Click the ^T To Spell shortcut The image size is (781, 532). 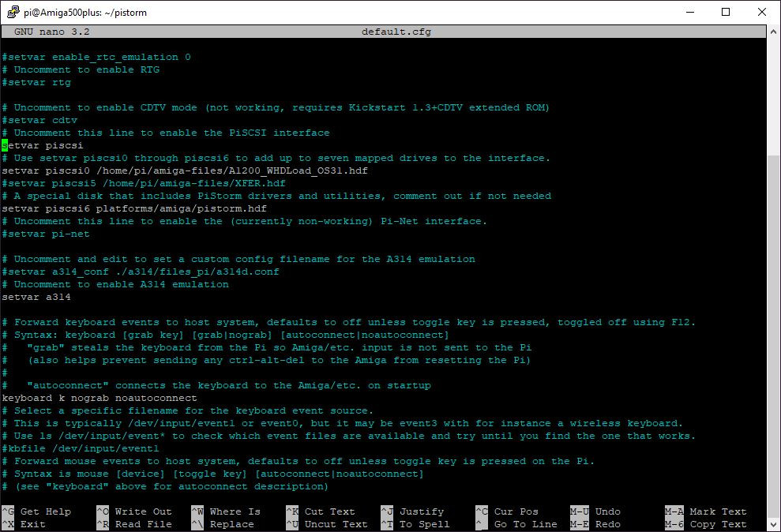point(415,524)
